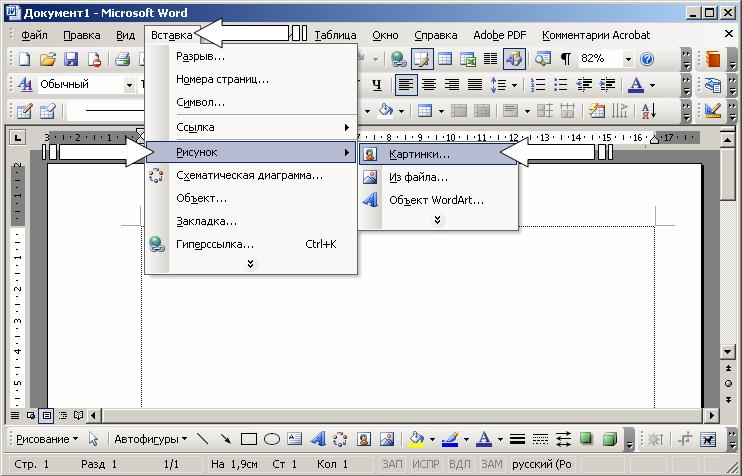Select the Line drawing tool
The width and height of the screenshot is (742, 476).
[x=203, y=439]
